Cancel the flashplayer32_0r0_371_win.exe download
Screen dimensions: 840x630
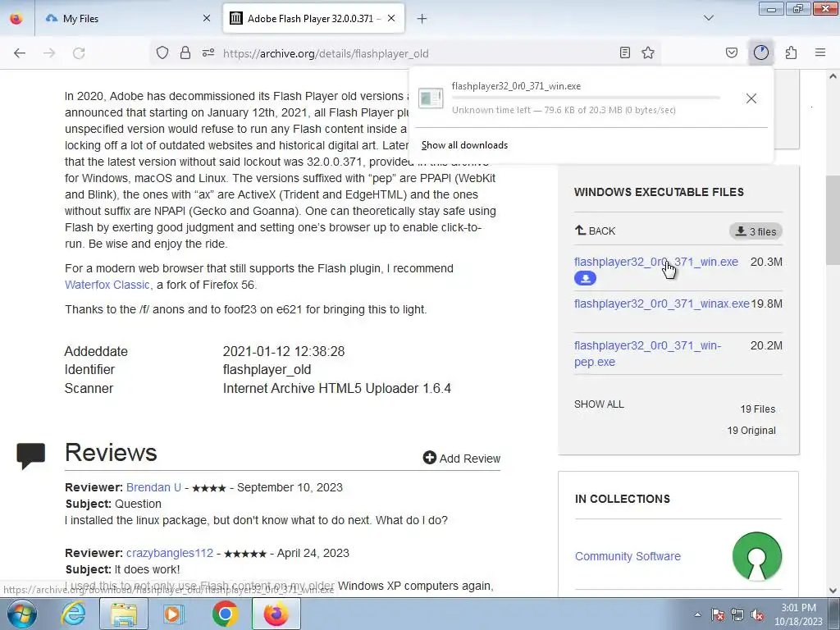(751, 98)
